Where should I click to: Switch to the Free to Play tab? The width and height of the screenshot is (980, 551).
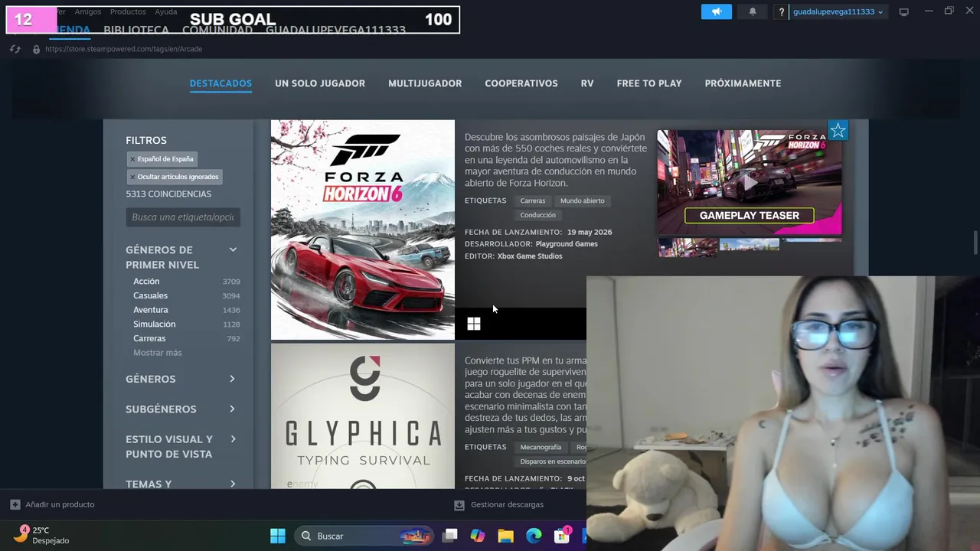click(x=649, y=83)
